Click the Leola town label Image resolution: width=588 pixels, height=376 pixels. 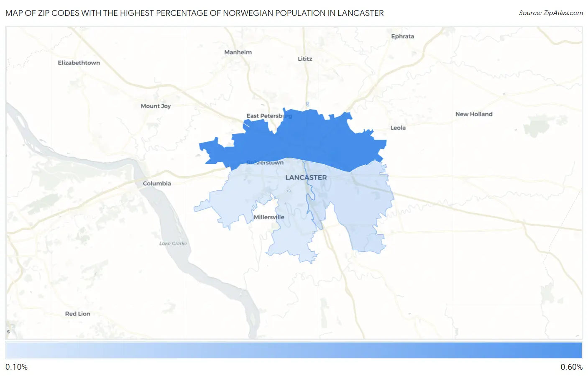(398, 128)
